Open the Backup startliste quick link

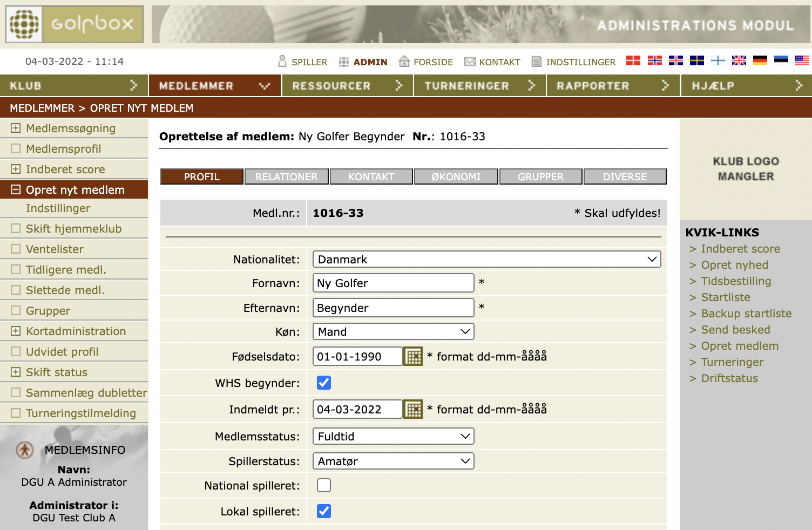coord(746,314)
